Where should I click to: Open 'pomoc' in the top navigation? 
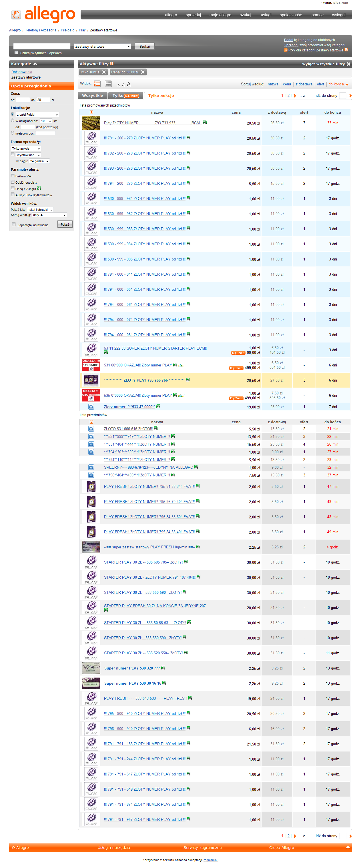317,15
